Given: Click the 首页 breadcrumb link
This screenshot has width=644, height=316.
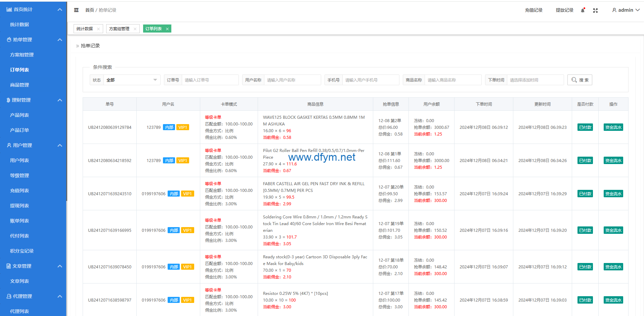Looking at the screenshot, I should coord(90,10).
